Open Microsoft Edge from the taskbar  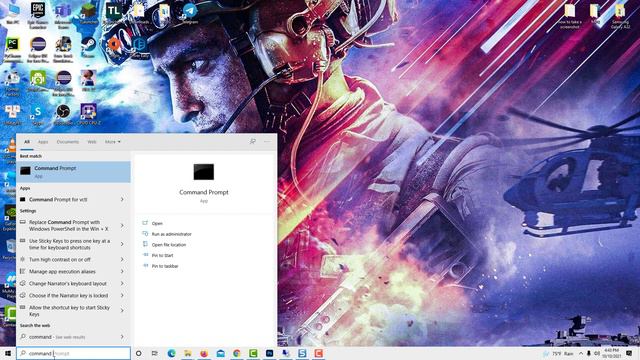171,353
